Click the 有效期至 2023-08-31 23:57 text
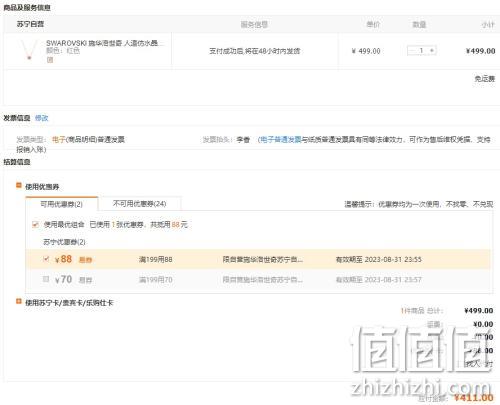Screen dimensions: 500x405 click(379, 279)
